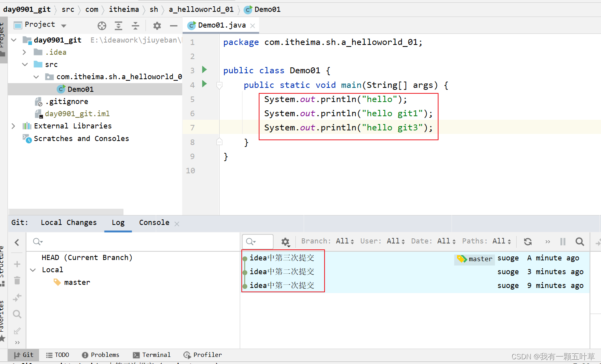The width and height of the screenshot is (601, 364).
Task: Open the Problems tool window
Action: click(101, 355)
